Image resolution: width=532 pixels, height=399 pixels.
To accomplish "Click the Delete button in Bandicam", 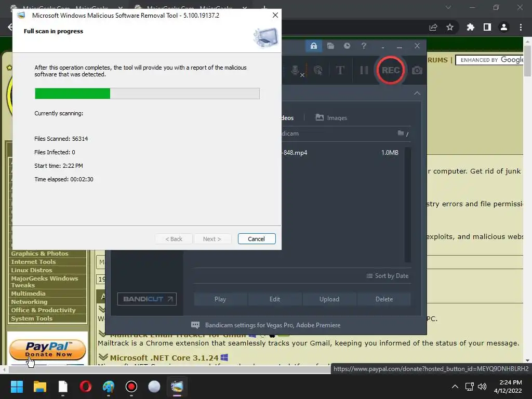I will pos(384,299).
